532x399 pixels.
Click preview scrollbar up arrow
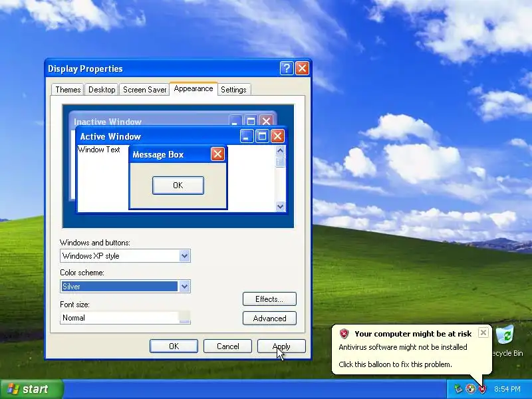[x=280, y=150]
